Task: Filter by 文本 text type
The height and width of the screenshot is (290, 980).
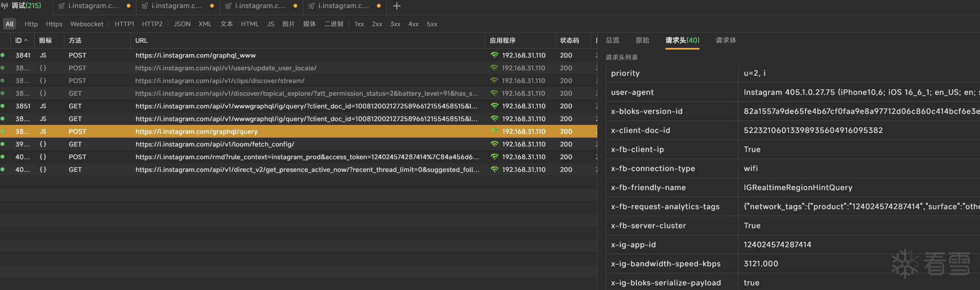Action: point(227,24)
